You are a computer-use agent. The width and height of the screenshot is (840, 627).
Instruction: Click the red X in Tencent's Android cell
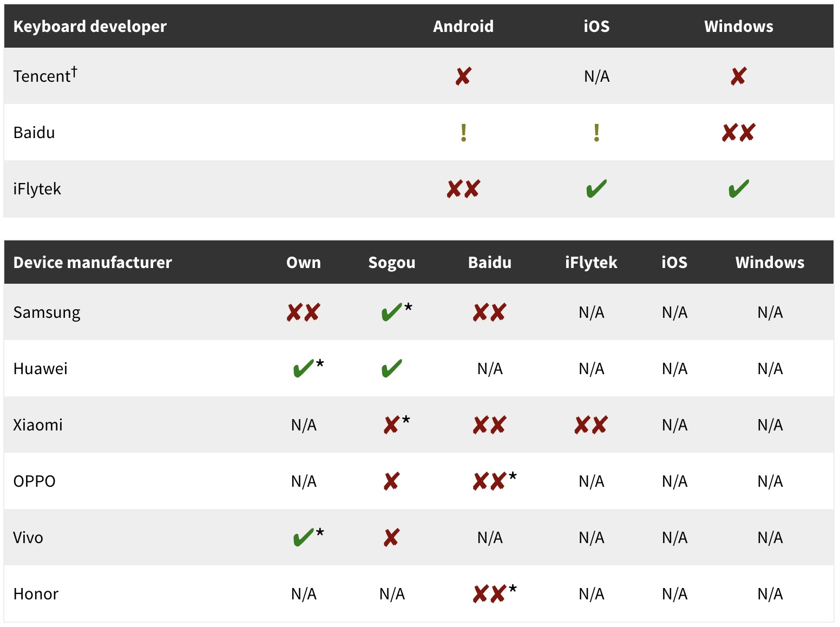tap(463, 76)
